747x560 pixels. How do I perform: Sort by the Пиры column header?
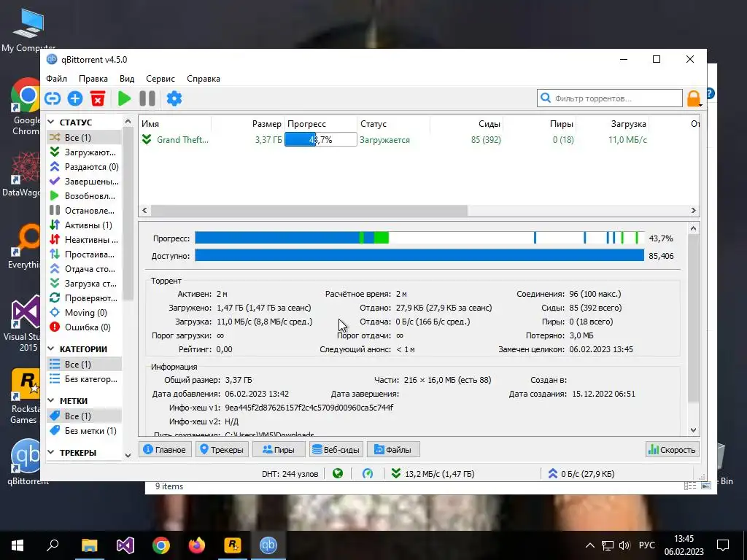(539, 124)
